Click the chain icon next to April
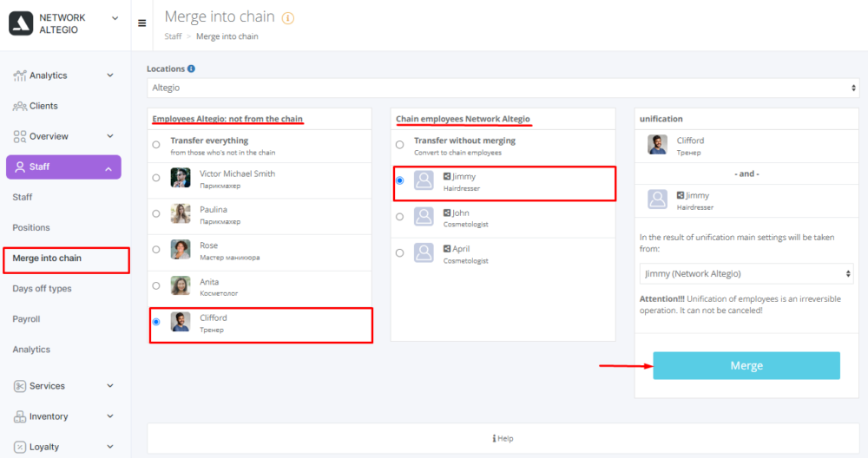 coord(447,249)
